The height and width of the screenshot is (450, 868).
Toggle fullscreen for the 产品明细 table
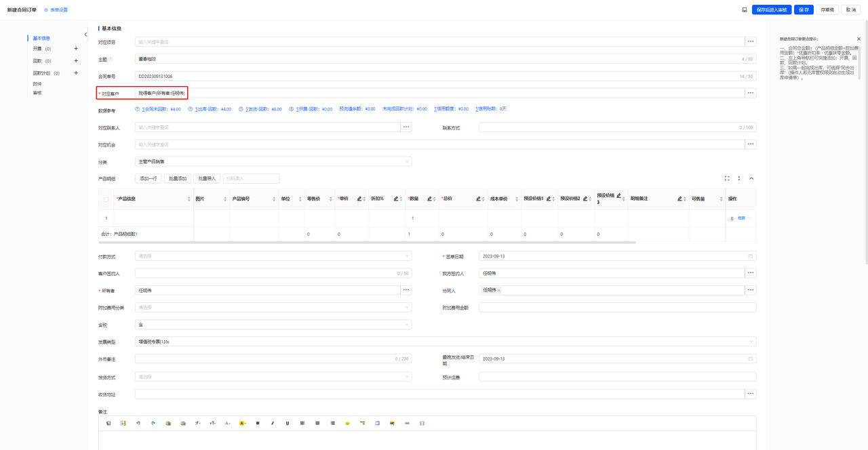(727, 179)
